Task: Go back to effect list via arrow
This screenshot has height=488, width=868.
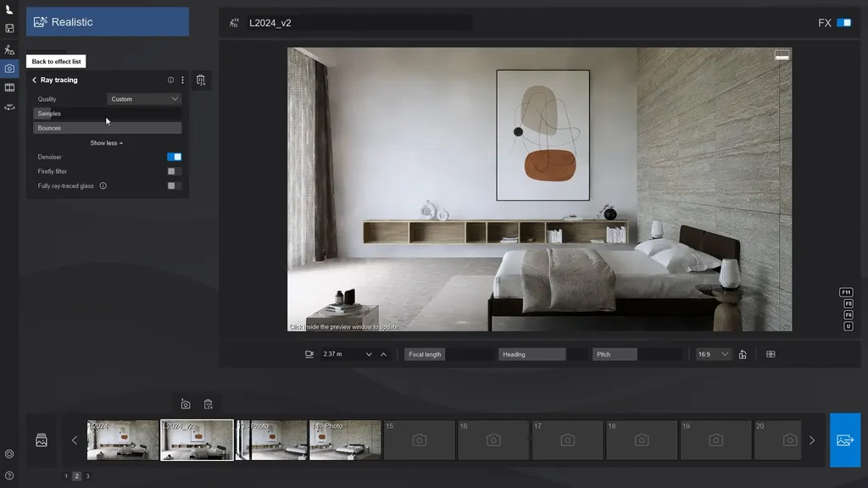Action: [x=35, y=80]
